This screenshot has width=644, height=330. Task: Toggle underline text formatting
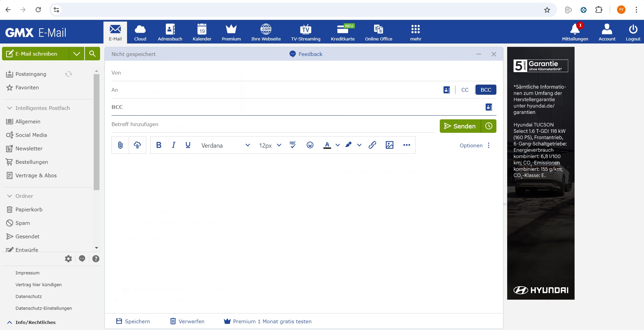188,145
